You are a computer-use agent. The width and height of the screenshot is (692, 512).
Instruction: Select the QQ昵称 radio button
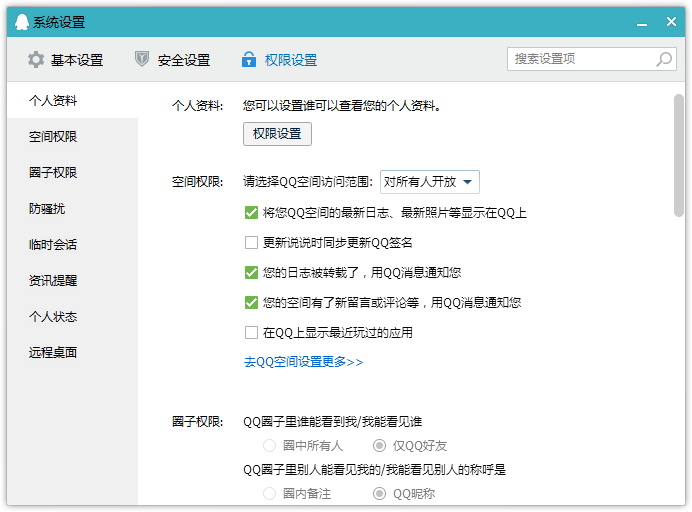pyautogui.click(x=379, y=493)
